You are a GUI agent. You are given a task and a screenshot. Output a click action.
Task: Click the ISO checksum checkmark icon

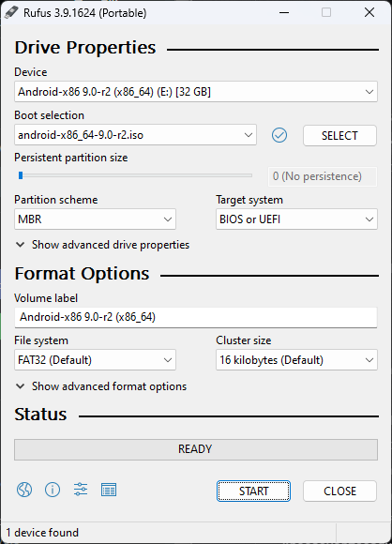(279, 135)
